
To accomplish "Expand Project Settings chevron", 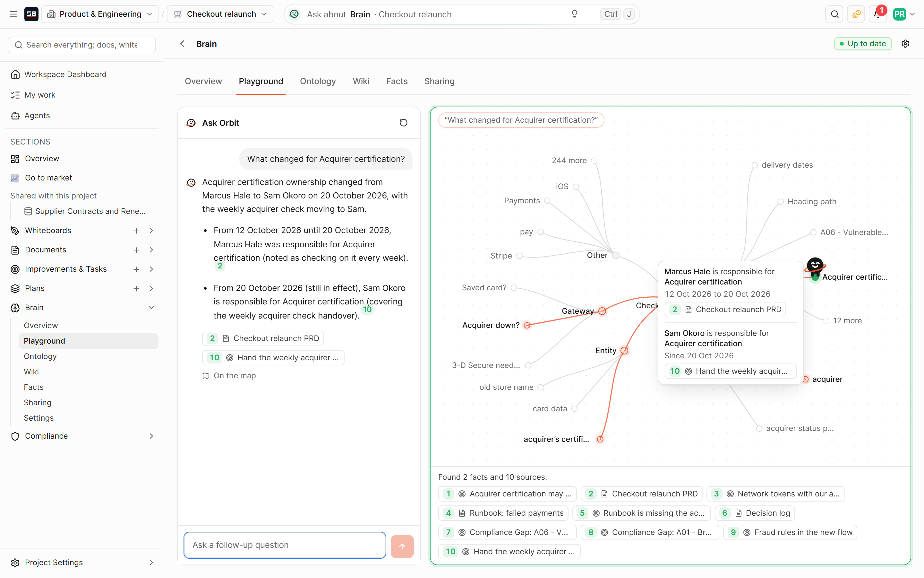I will coord(151,563).
